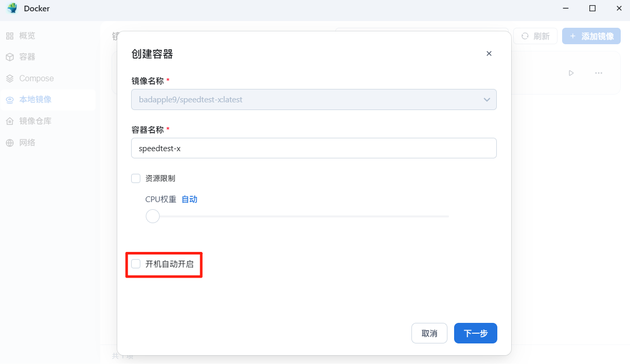Screen dimensions: 630x364
Task: Open the 容器 containers sidebar item
Action: 48,57
